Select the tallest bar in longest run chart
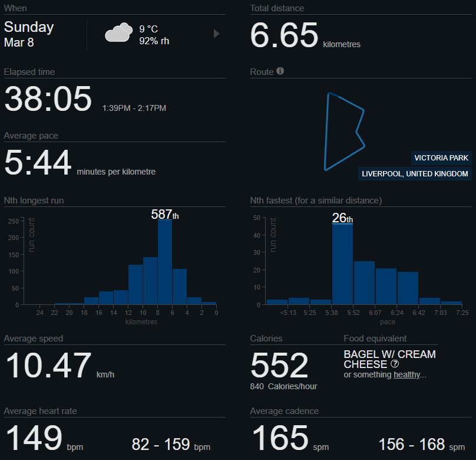The height and width of the screenshot is (460, 476). pyautogui.click(x=165, y=262)
